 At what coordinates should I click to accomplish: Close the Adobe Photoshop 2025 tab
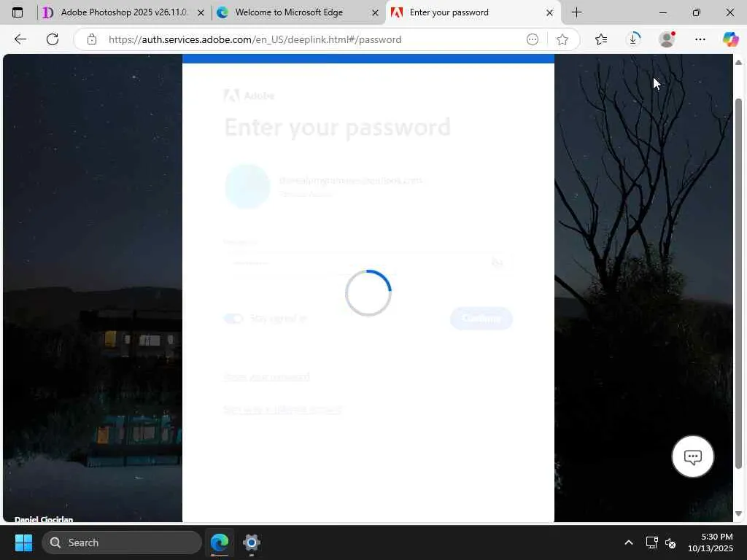(x=201, y=13)
